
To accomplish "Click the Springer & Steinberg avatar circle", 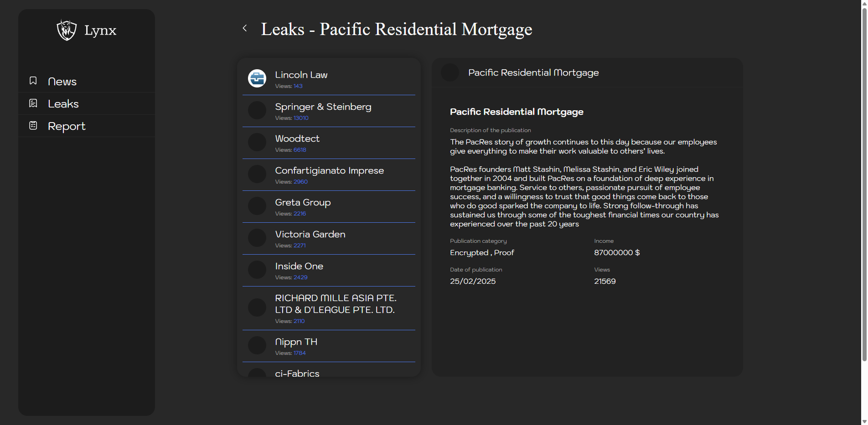I will (257, 110).
